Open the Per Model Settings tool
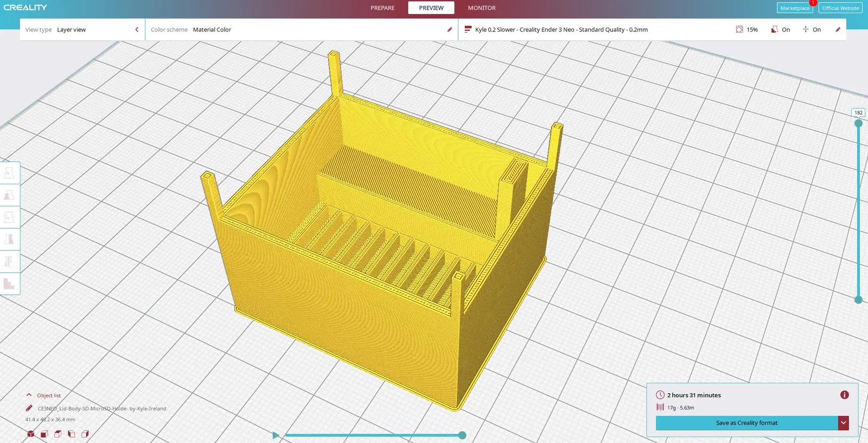The image size is (868, 443). (9, 262)
